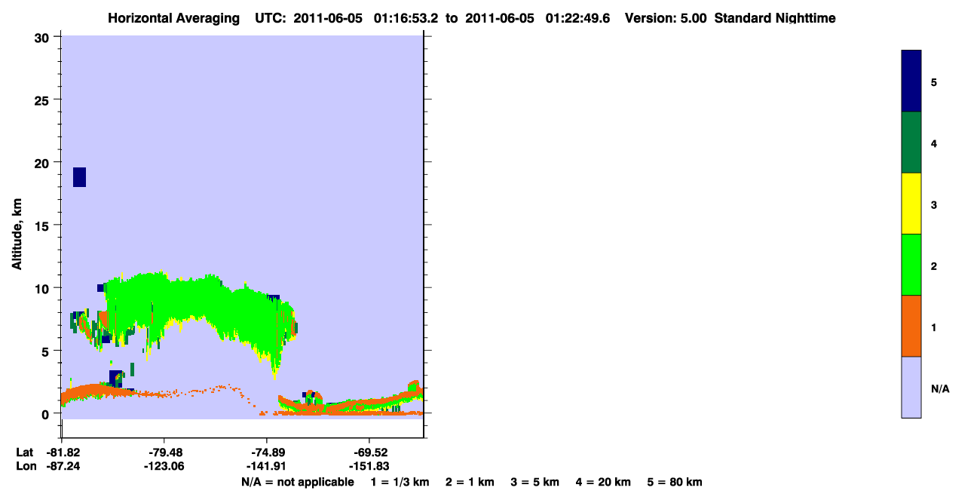Screen dimensions: 980x503
Task: Click the latitude value -81.82
Action: tap(62, 452)
